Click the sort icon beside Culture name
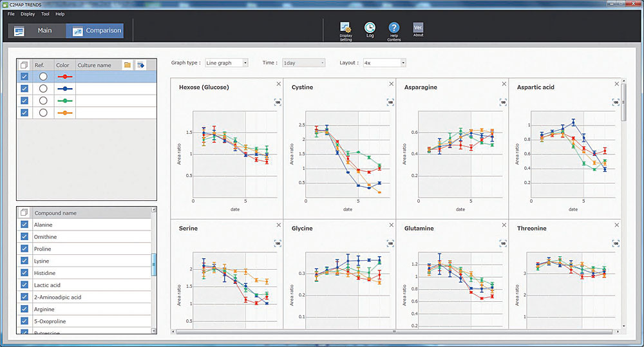 coord(140,65)
